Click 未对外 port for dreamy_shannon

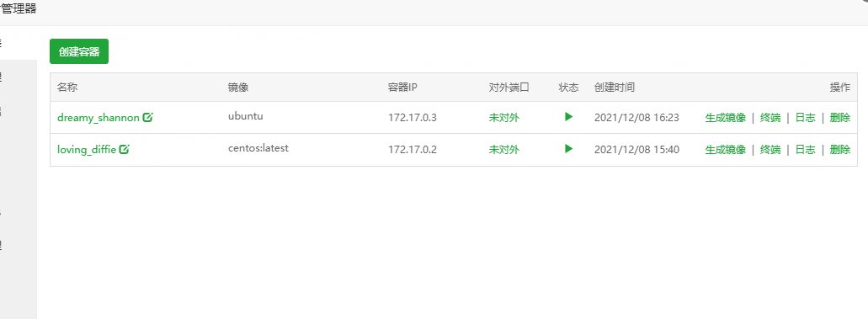pos(504,118)
